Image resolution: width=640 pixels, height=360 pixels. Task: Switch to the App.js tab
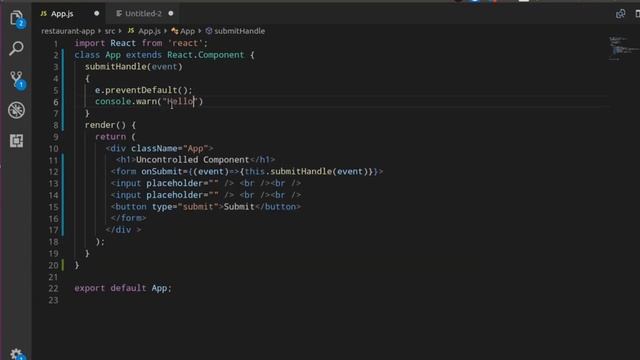(x=62, y=13)
